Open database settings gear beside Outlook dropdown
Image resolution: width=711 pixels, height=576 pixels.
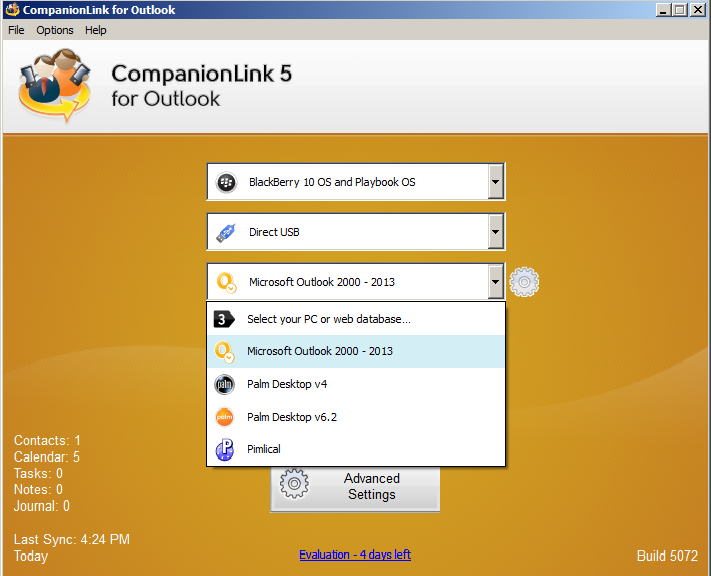[524, 282]
